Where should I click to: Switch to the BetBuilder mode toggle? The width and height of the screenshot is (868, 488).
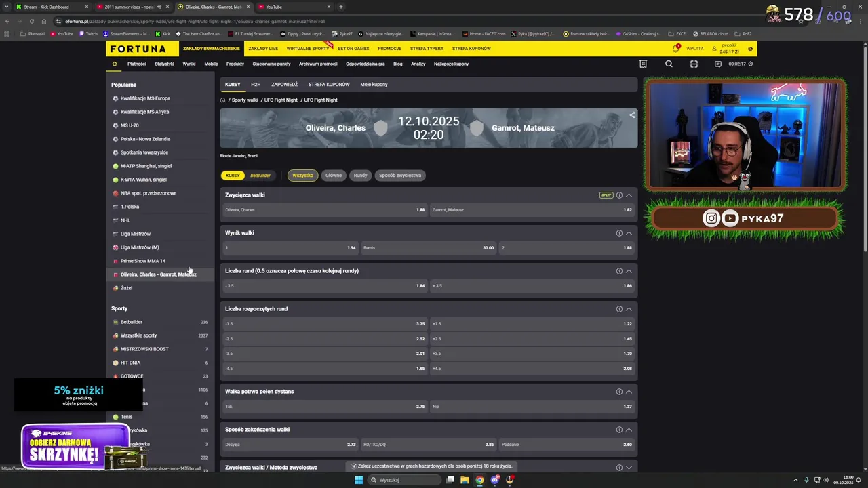tap(260, 176)
